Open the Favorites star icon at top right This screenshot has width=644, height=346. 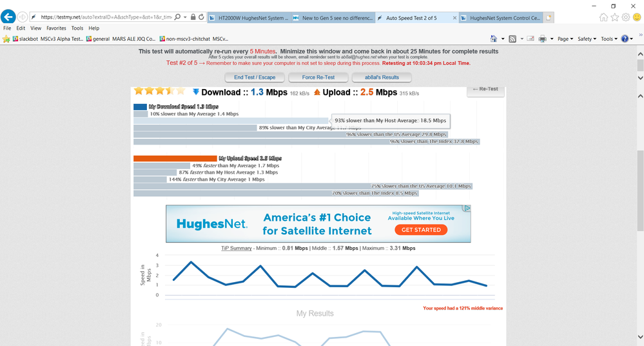(x=614, y=17)
